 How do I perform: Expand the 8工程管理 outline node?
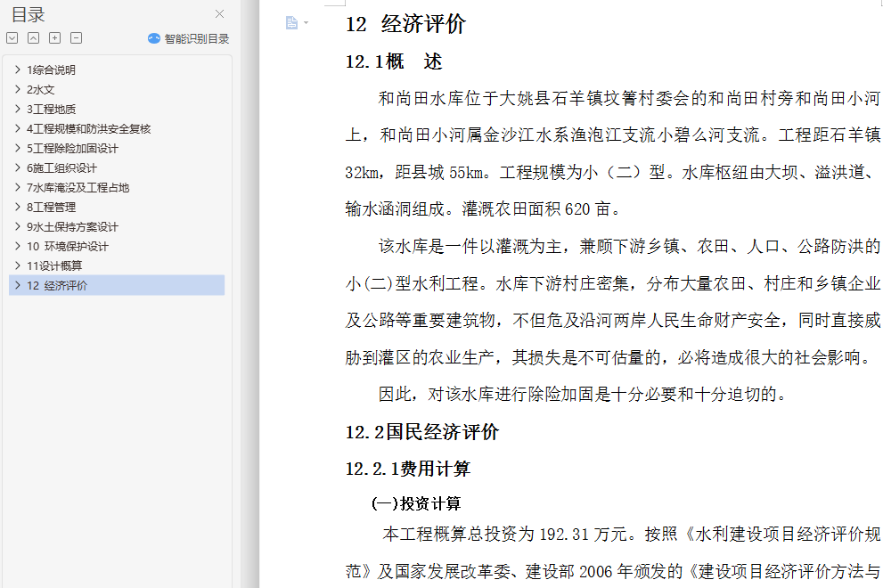tap(18, 208)
